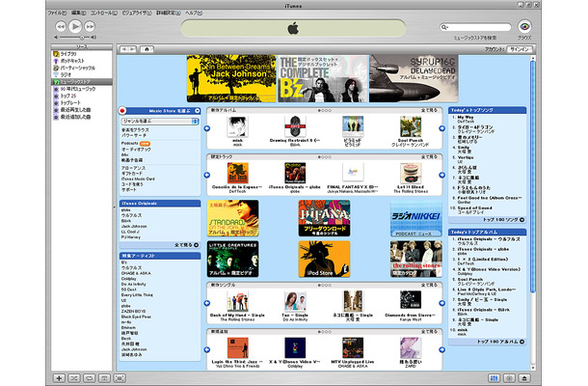The width and height of the screenshot is (588, 386).
Task: Click the store Home icon button
Action: pos(147,49)
